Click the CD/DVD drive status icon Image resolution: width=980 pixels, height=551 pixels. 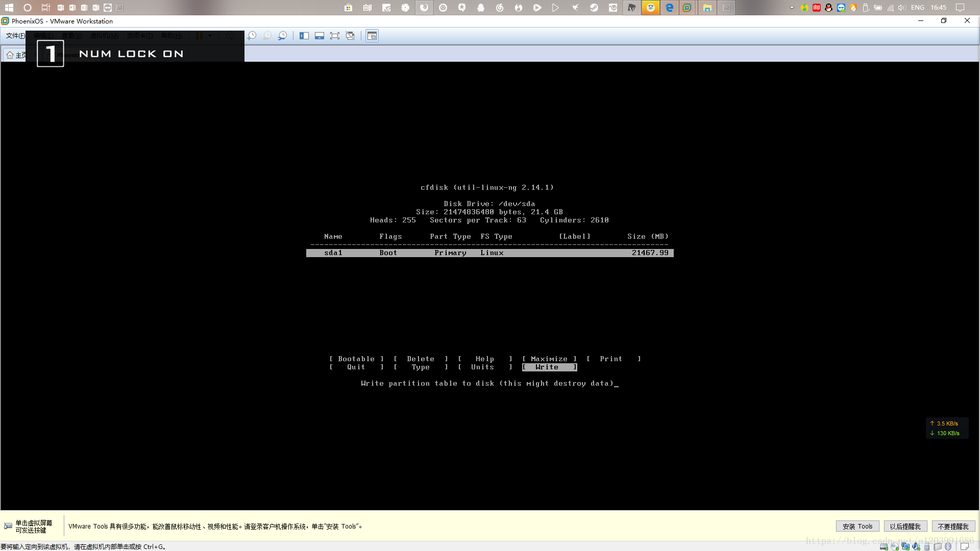(x=895, y=546)
